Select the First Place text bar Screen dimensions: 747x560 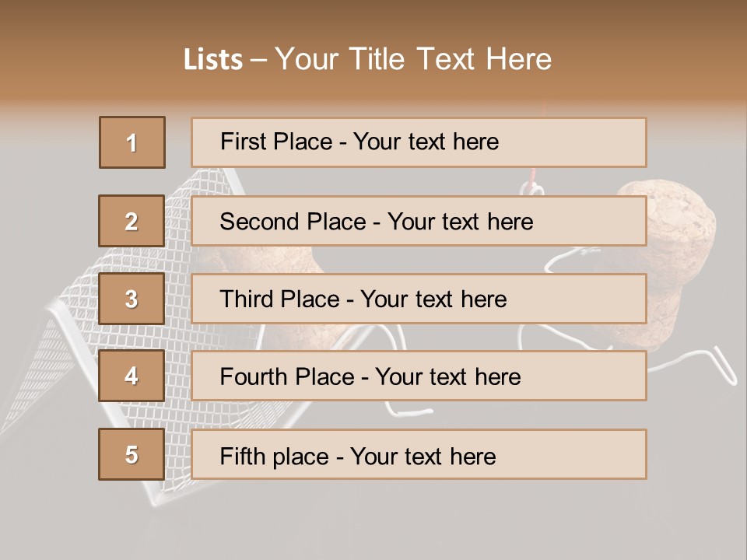419,142
